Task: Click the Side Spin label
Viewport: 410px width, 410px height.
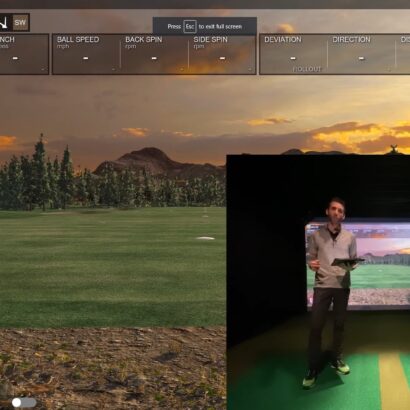Action: pos(211,39)
